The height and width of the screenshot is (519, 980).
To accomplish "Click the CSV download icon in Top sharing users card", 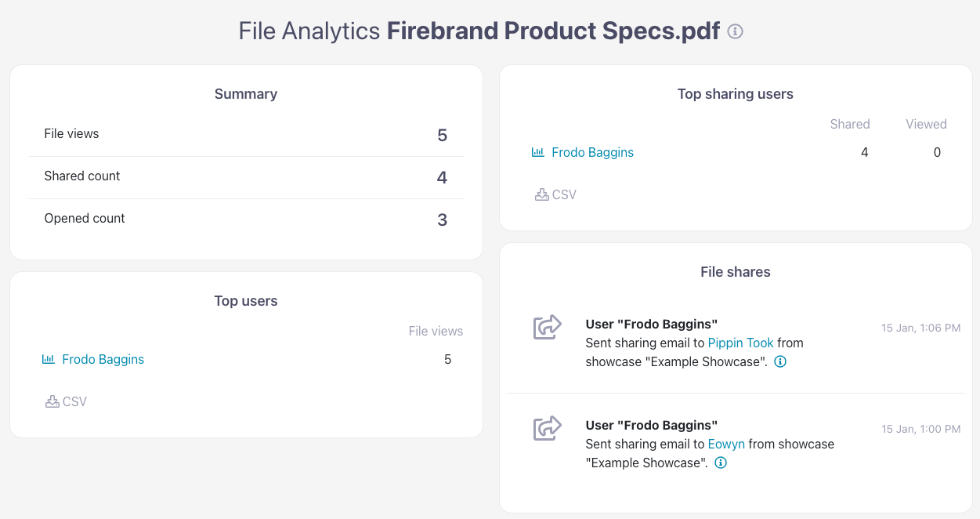I will (x=541, y=194).
